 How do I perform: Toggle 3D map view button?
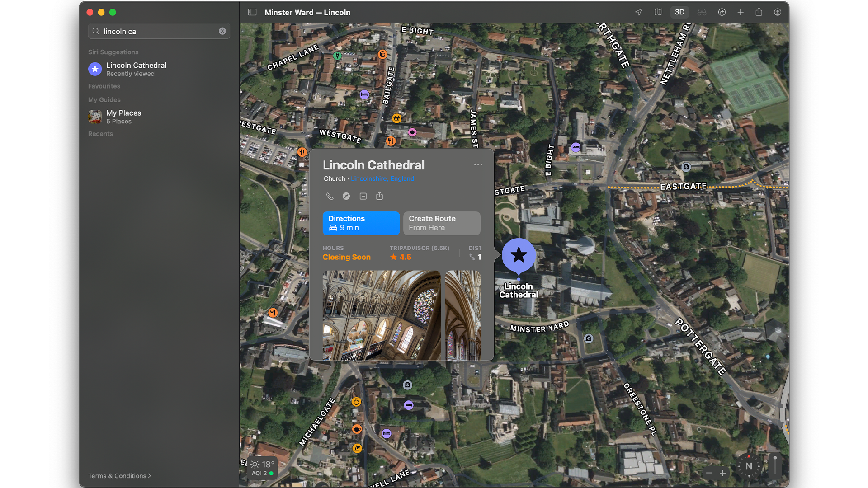(x=679, y=12)
